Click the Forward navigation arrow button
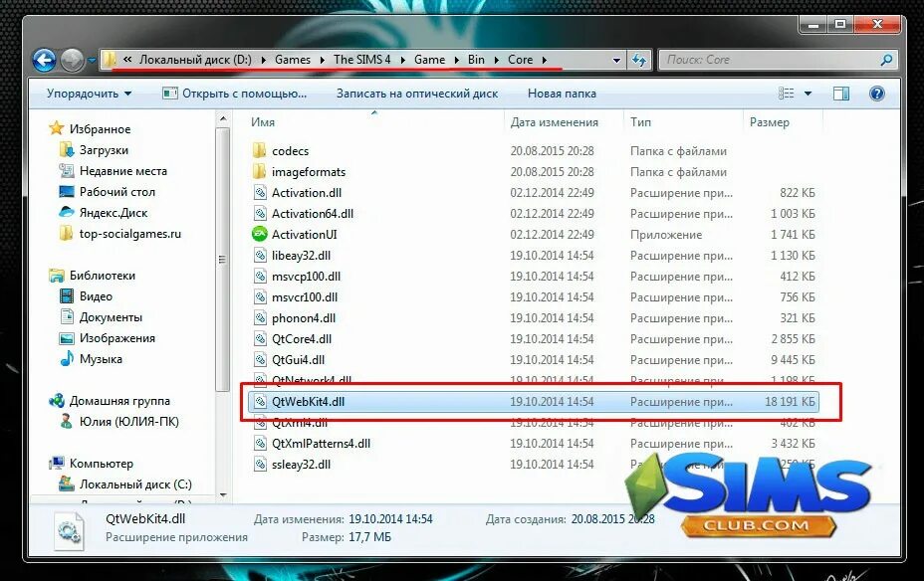This screenshot has height=581, width=924. click(x=72, y=60)
